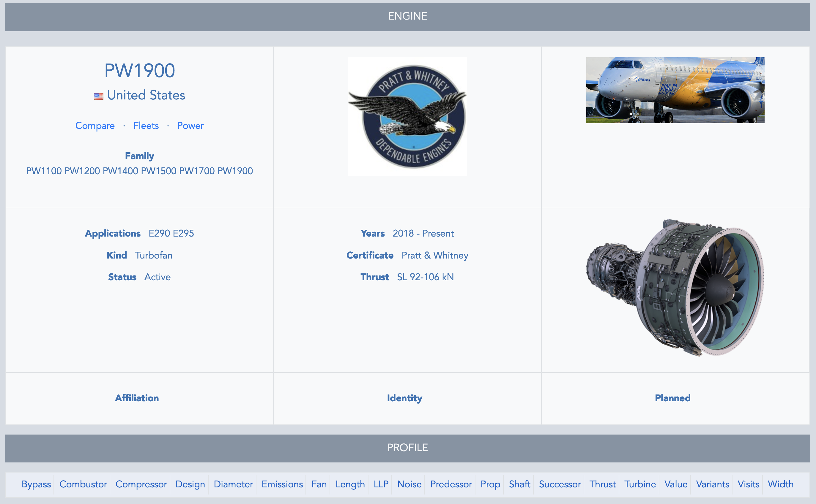The height and width of the screenshot is (504, 816).
Task: Open the Power link
Action: click(x=190, y=126)
